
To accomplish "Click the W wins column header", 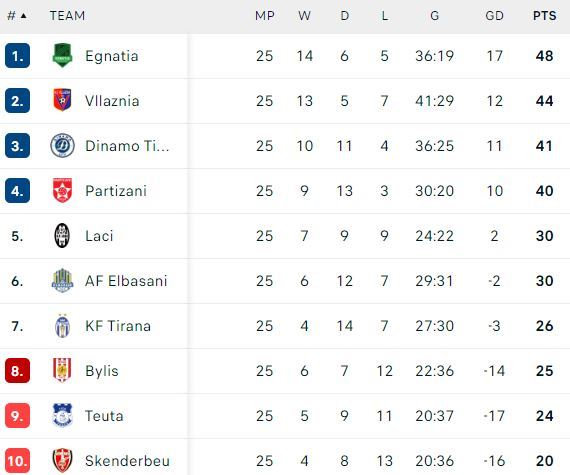I will pos(304,16).
